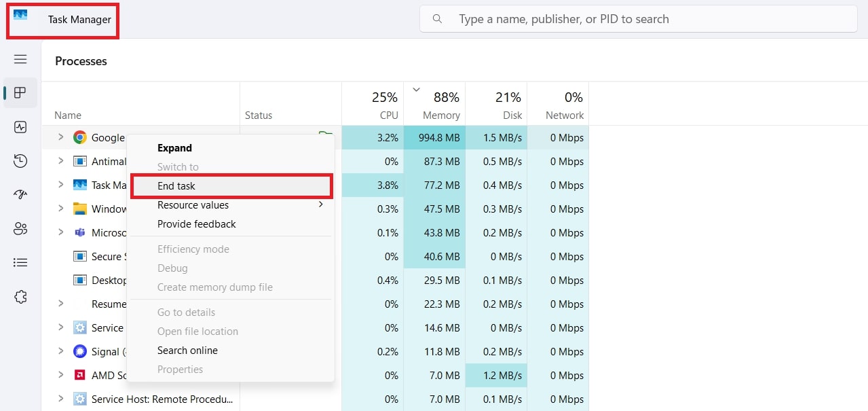Click the 11.8 MB memory cell
The width and height of the screenshot is (868, 411).
click(x=434, y=351)
